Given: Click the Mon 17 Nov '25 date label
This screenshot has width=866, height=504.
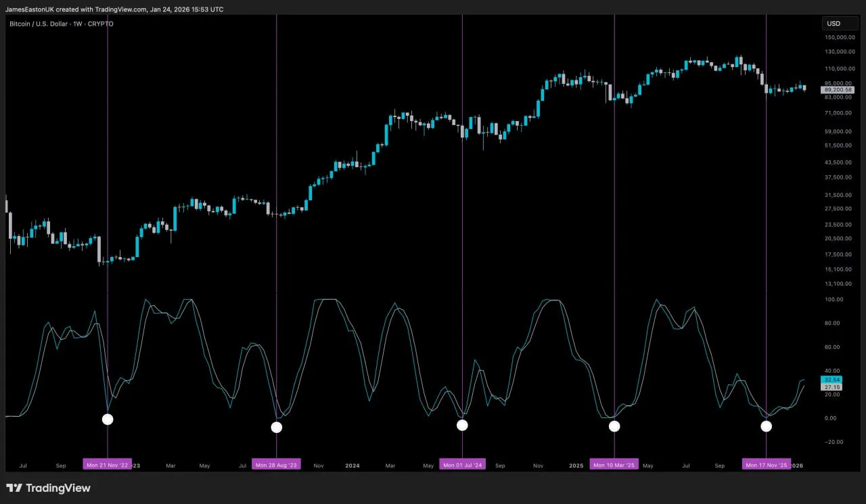Looking at the screenshot, I should click(767, 465).
